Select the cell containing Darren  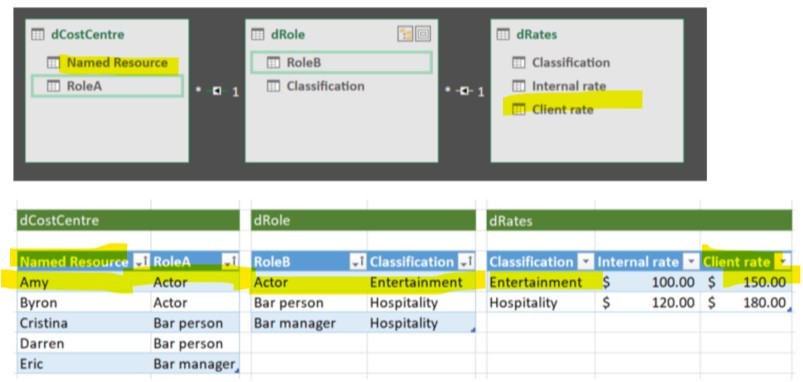click(x=84, y=344)
